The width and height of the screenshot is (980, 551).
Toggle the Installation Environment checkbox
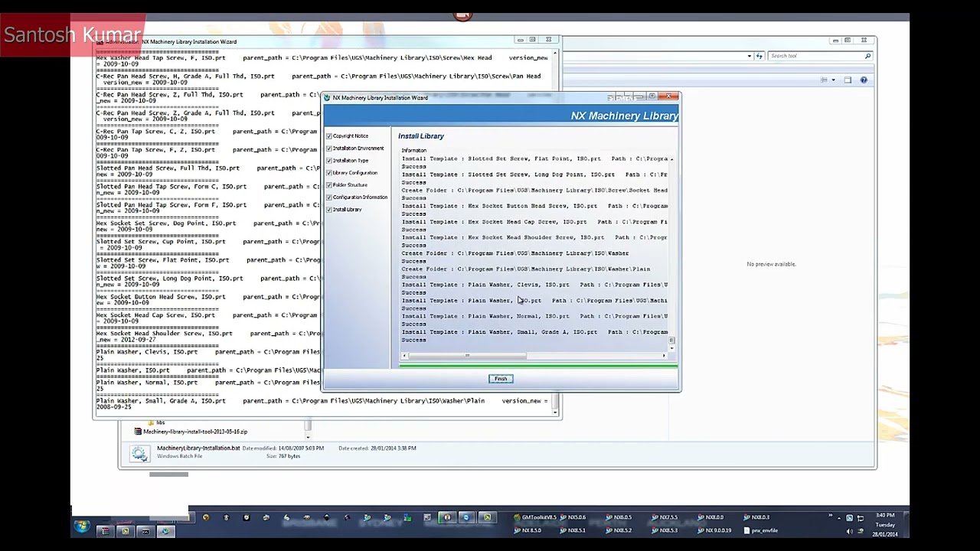[329, 148]
